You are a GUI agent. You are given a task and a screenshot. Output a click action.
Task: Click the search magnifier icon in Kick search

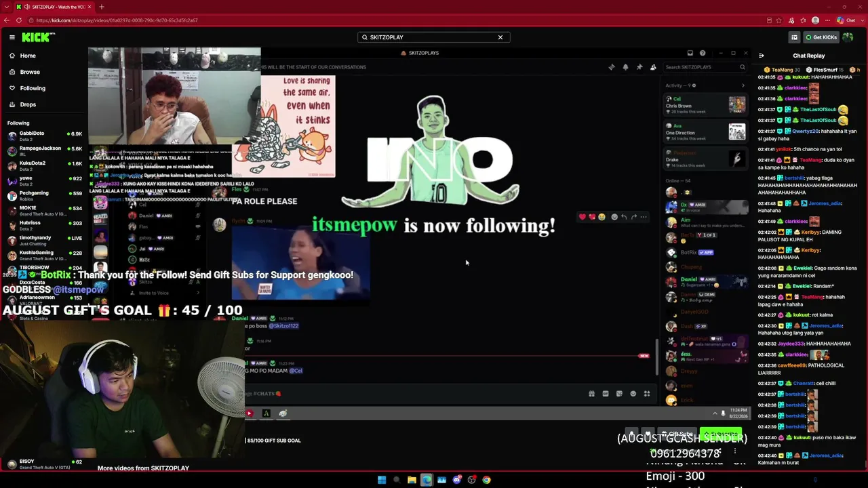tap(365, 37)
